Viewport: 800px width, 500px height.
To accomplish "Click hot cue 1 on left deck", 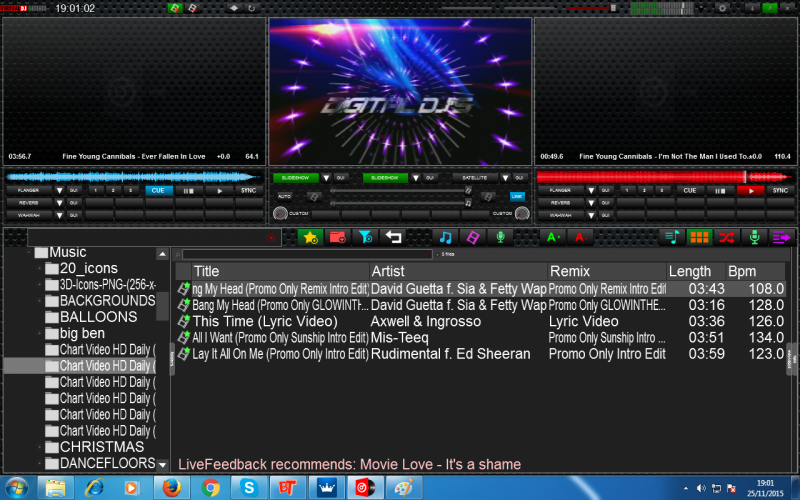I will 95,190.
